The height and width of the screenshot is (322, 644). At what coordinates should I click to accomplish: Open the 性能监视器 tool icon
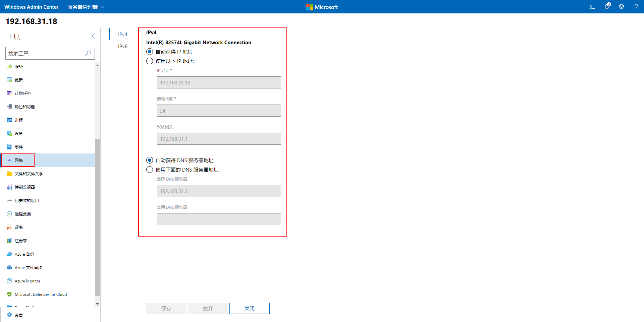9,187
